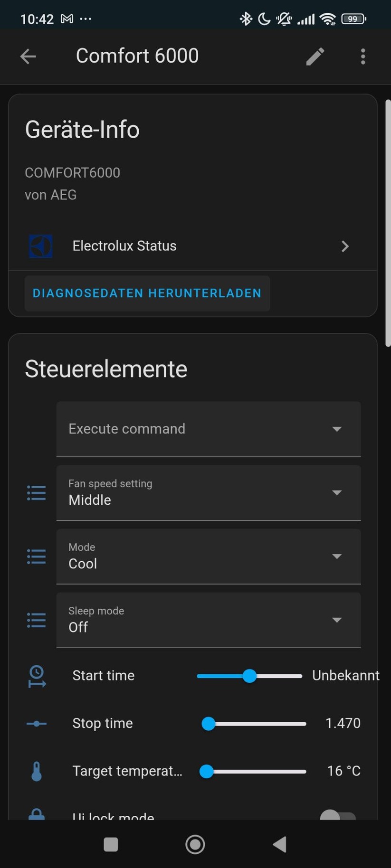
Task: Click the Target temperature thermometer icon
Action: 37,771
